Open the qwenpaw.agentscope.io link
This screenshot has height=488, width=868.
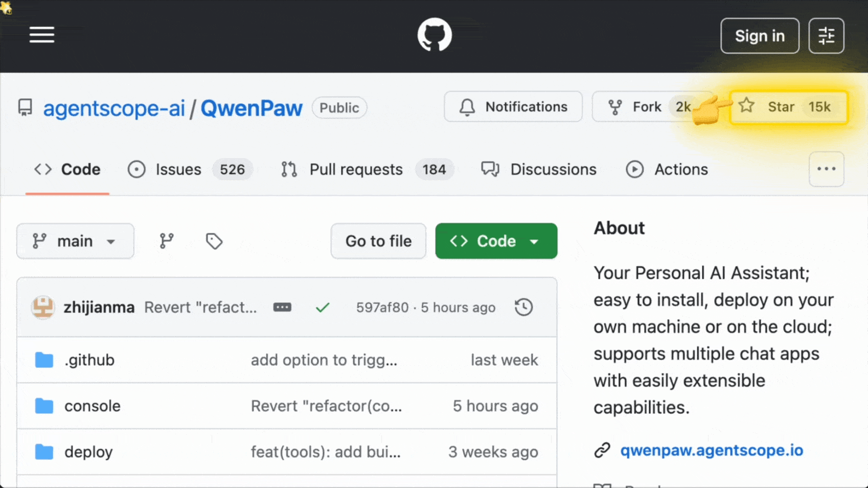point(712,450)
